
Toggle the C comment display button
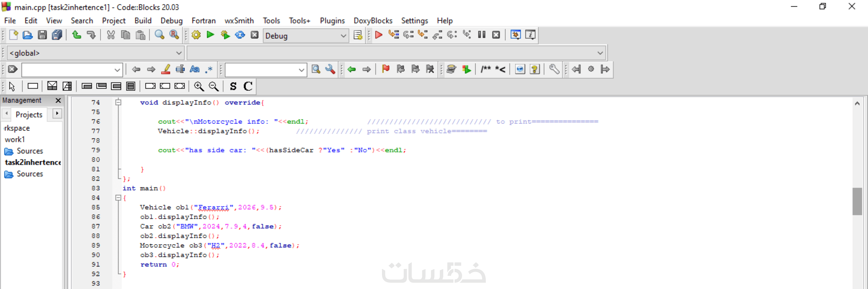248,87
